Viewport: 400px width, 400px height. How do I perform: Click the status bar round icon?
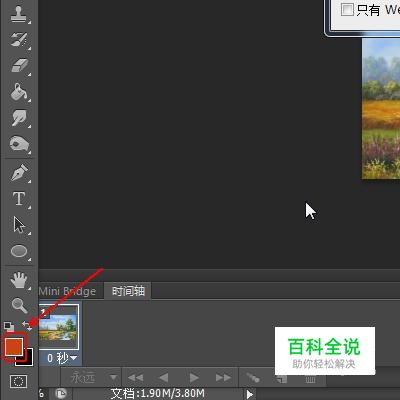pos(61,394)
